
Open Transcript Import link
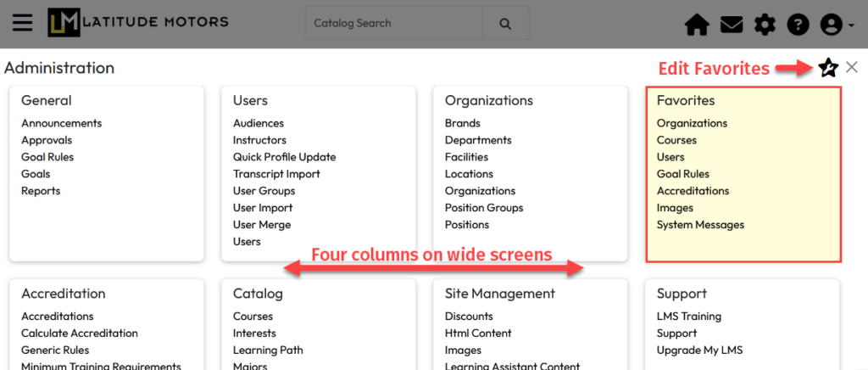(276, 174)
